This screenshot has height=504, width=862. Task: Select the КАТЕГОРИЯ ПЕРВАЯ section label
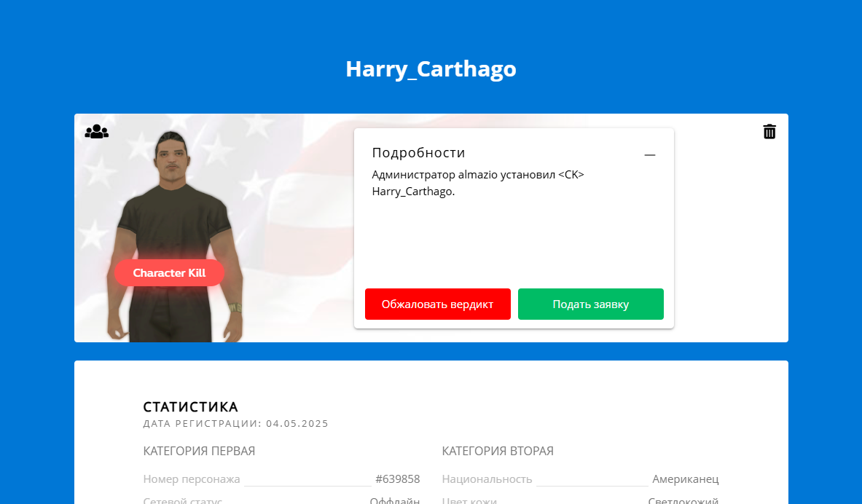[x=199, y=452]
